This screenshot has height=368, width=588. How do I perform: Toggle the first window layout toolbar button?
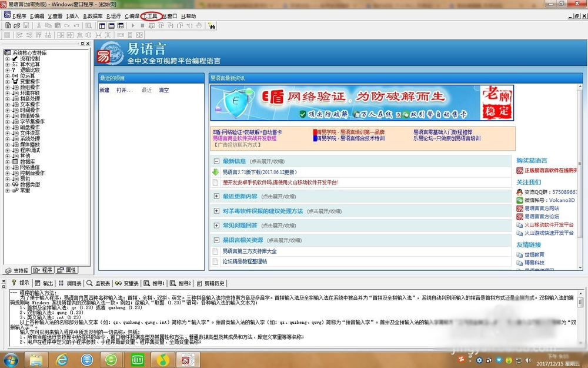(102, 26)
